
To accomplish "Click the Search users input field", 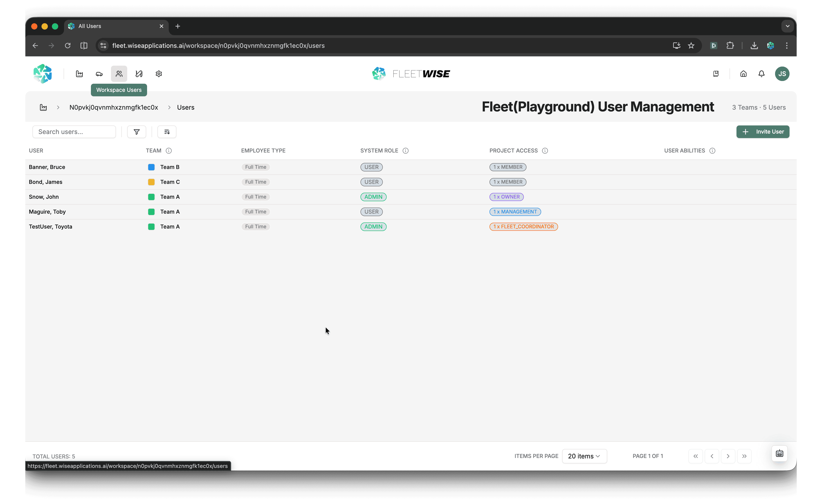I will click(74, 132).
